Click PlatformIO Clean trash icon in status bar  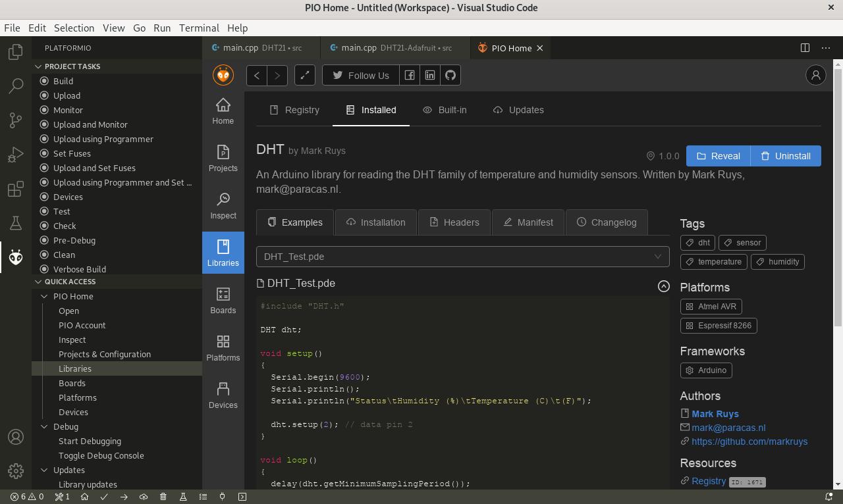(163, 497)
